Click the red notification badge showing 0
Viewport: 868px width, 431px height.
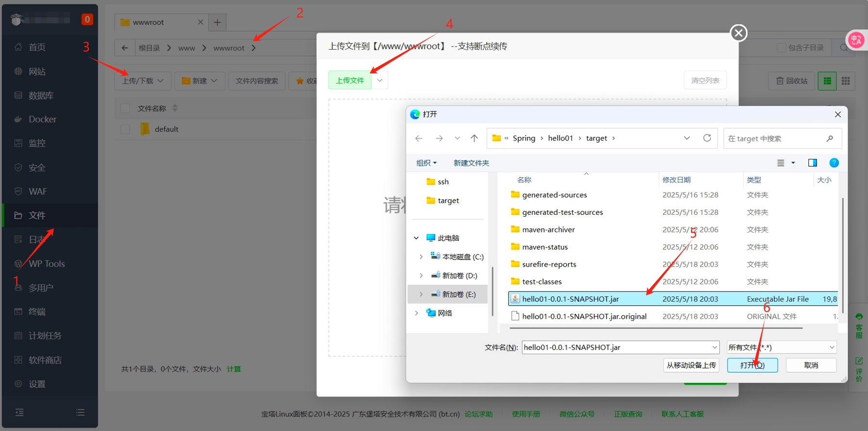click(x=87, y=19)
